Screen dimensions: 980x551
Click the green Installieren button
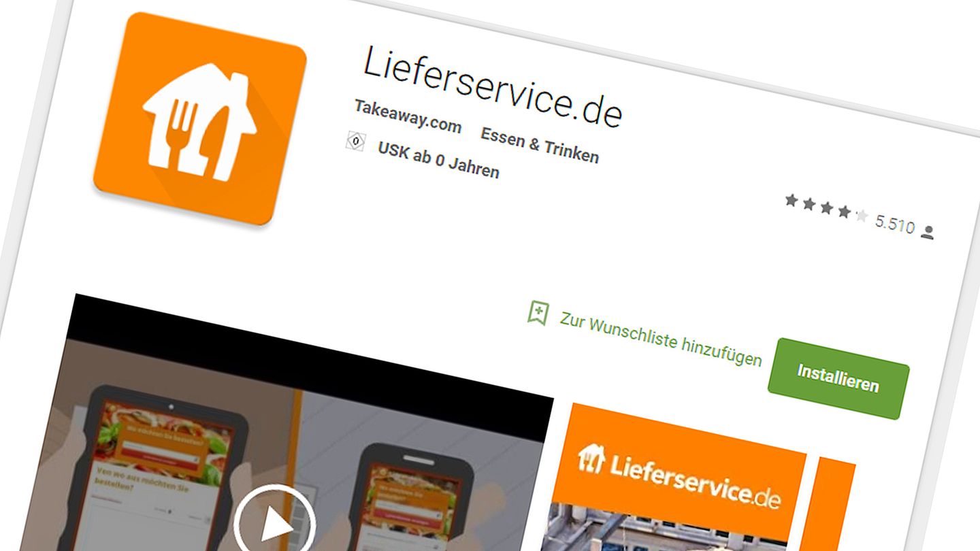pyautogui.click(x=838, y=378)
